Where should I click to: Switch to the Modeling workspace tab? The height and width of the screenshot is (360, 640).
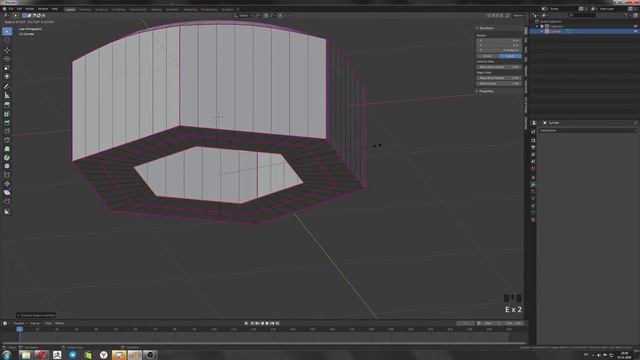click(85, 9)
